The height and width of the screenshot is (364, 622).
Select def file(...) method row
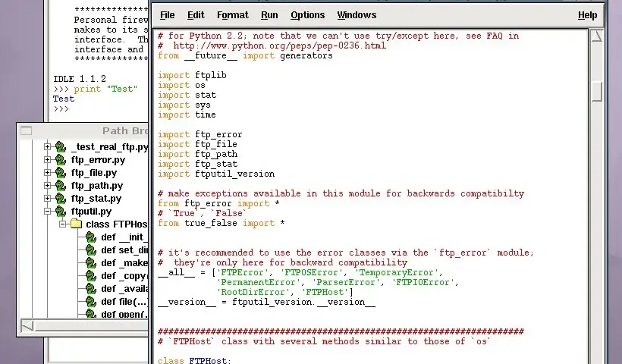tap(124, 302)
